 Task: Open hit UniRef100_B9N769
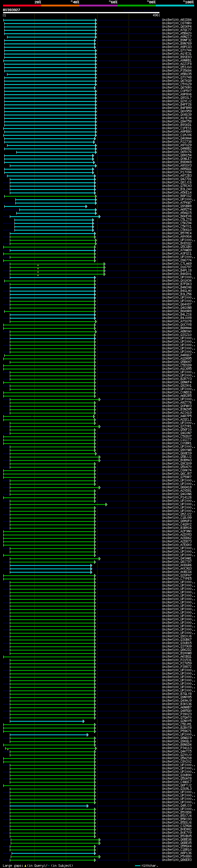pyautogui.click(x=177, y=43)
